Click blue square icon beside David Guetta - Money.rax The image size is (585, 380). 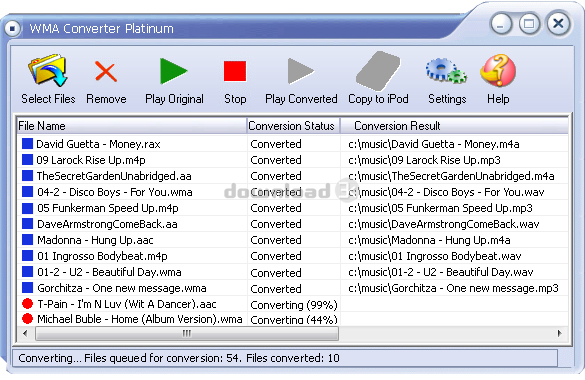[27, 144]
